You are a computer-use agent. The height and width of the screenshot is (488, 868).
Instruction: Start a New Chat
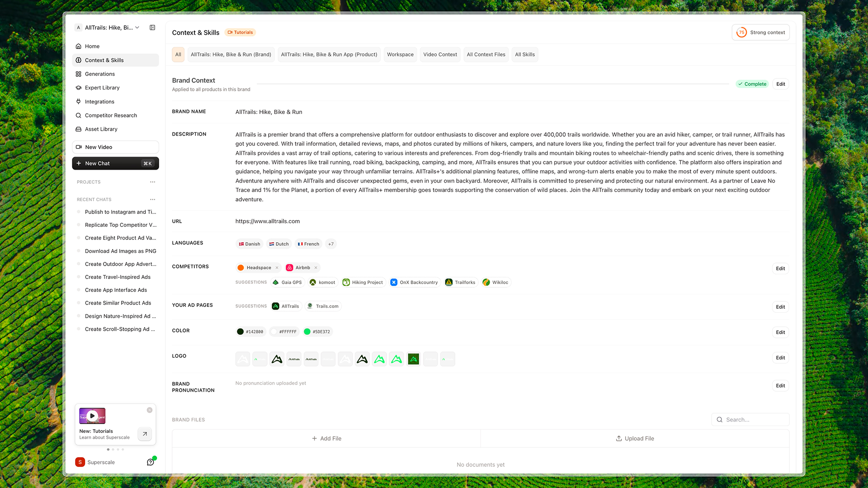pos(115,164)
